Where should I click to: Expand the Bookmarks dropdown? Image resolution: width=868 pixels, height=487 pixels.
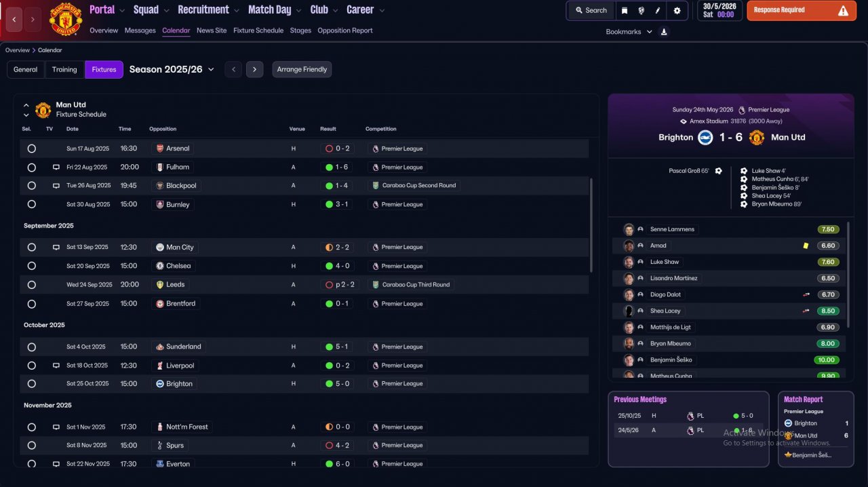(629, 32)
